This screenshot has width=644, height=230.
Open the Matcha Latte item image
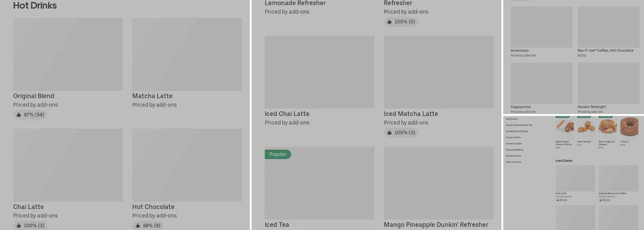pyautogui.click(x=187, y=54)
